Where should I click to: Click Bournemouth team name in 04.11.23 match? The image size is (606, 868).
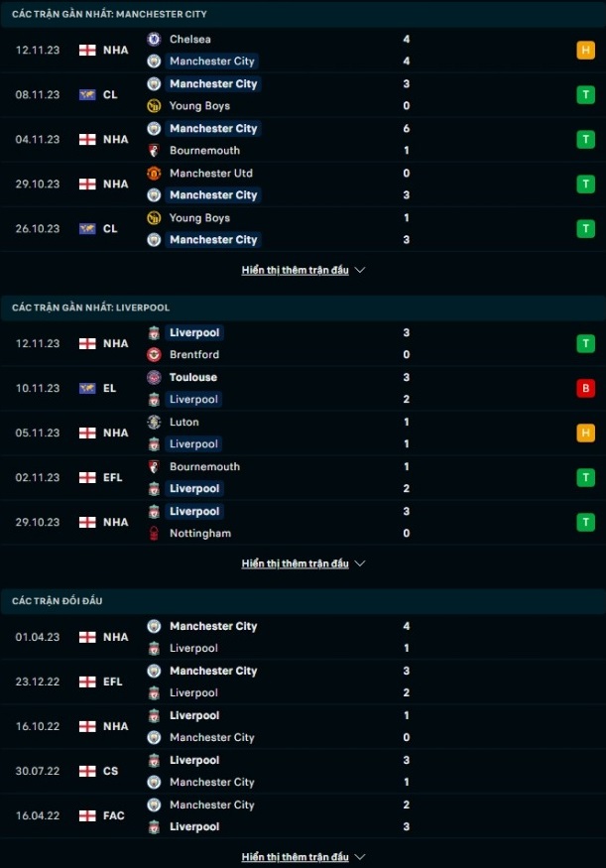[204, 150]
